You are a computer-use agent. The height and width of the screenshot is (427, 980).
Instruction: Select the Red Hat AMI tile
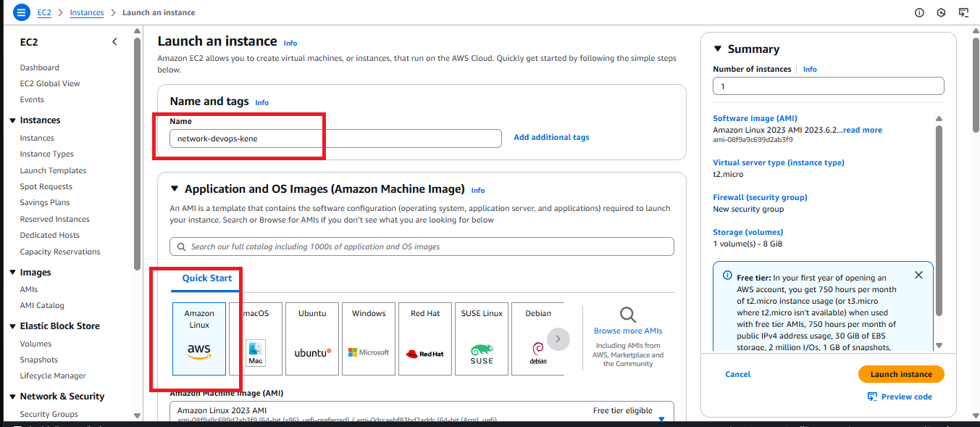pyautogui.click(x=425, y=339)
